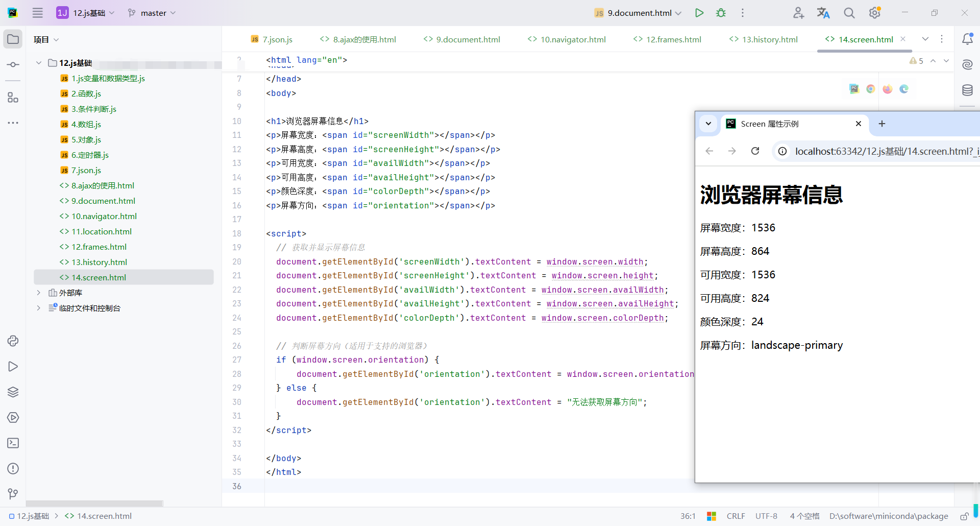Switch to 7.json.js editor tab
Screen dimensions: 980x526
click(272, 39)
